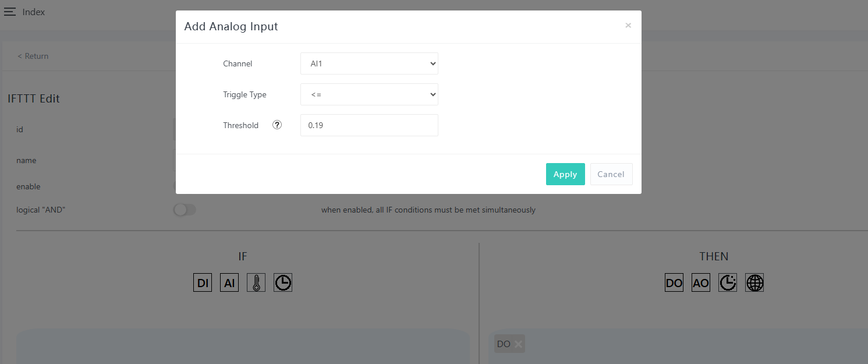Open the Channel dropdown showing AI1

pyautogui.click(x=369, y=63)
